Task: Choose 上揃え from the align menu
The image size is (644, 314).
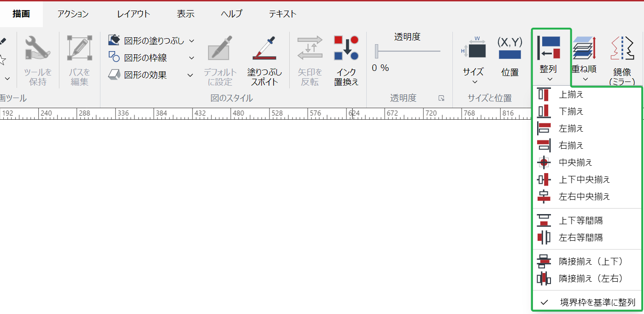Action: click(x=587, y=95)
